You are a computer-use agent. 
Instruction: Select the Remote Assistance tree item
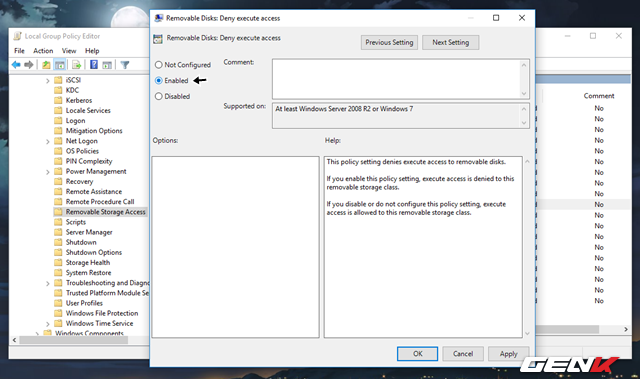pos(94,192)
